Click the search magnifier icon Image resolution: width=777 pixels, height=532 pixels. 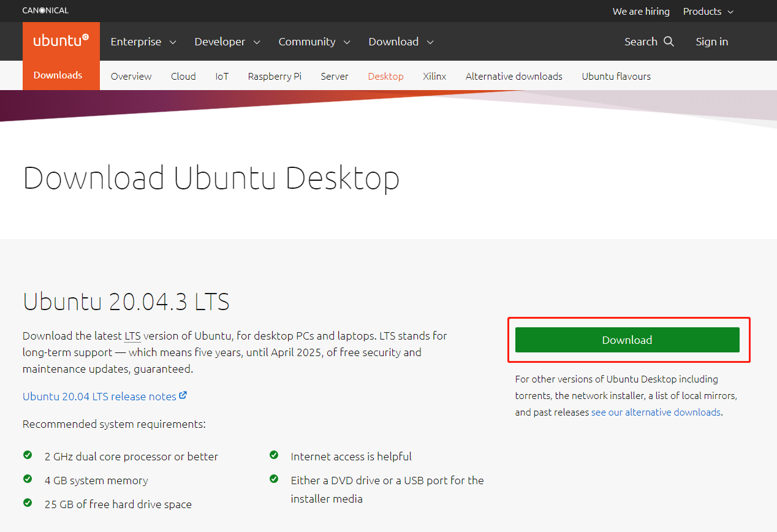(669, 42)
